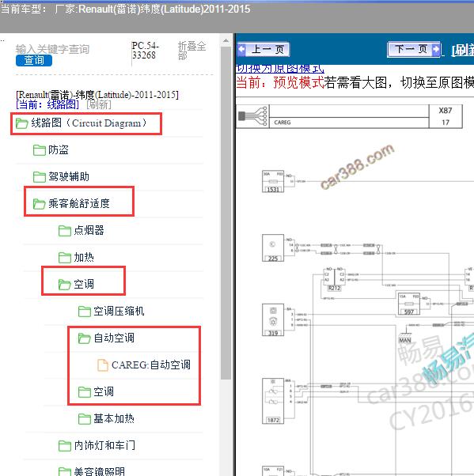474x476 pixels.
Task: Click the tree panel vertical scrollbar thumb
Action: [226, 213]
